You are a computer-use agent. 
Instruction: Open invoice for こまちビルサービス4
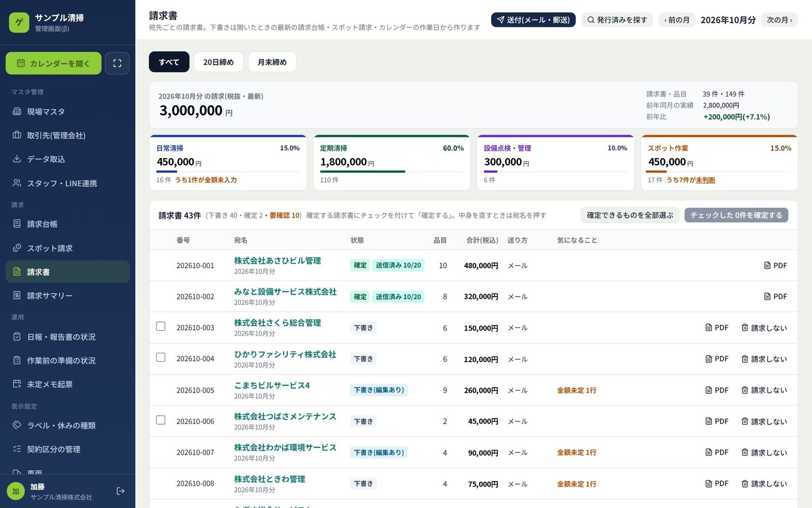pos(272,385)
